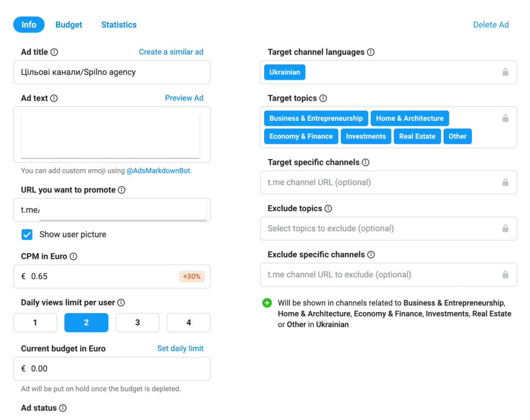Click Create a similar ad link
Image resolution: width=530 pixels, height=420 pixels.
click(x=171, y=52)
